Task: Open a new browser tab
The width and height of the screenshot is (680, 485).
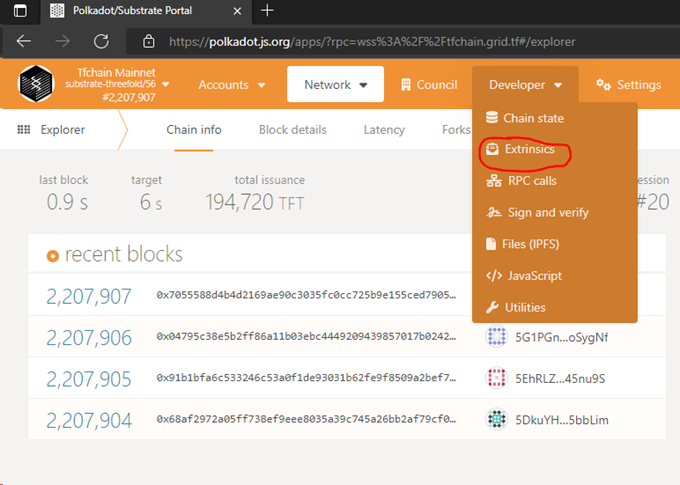Action: 267,10
